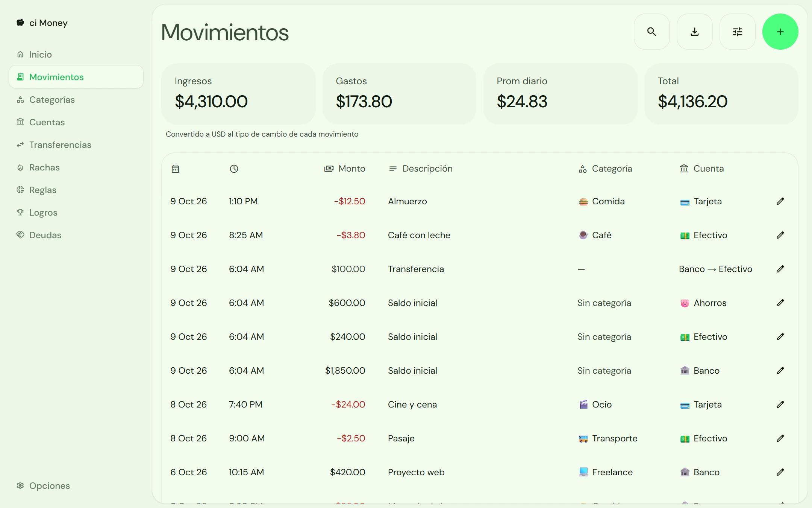The image size is (812, 508).
Task: Edit the $1,850.00 Saldo inicial row
Action: (780, 371)
